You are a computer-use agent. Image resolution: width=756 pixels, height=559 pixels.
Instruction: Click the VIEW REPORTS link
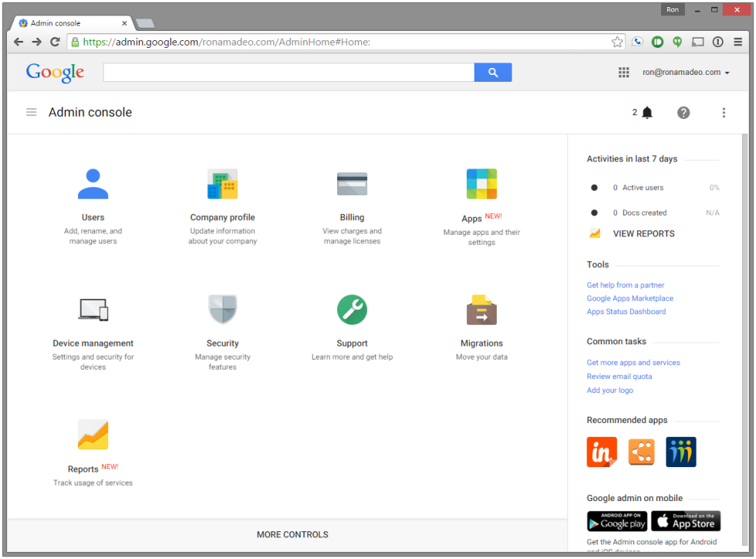pyautogui.click(x=643, y=234)
